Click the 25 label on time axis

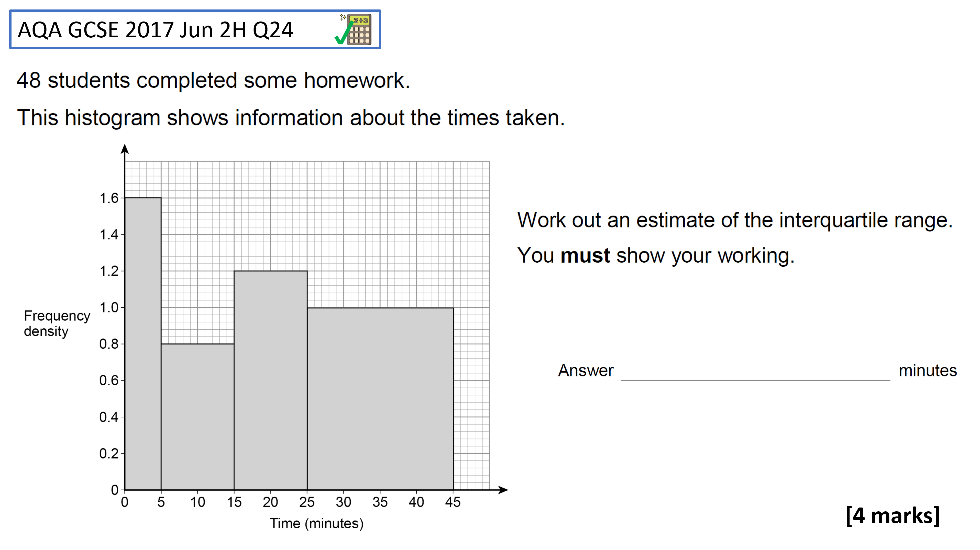[307, 502]
